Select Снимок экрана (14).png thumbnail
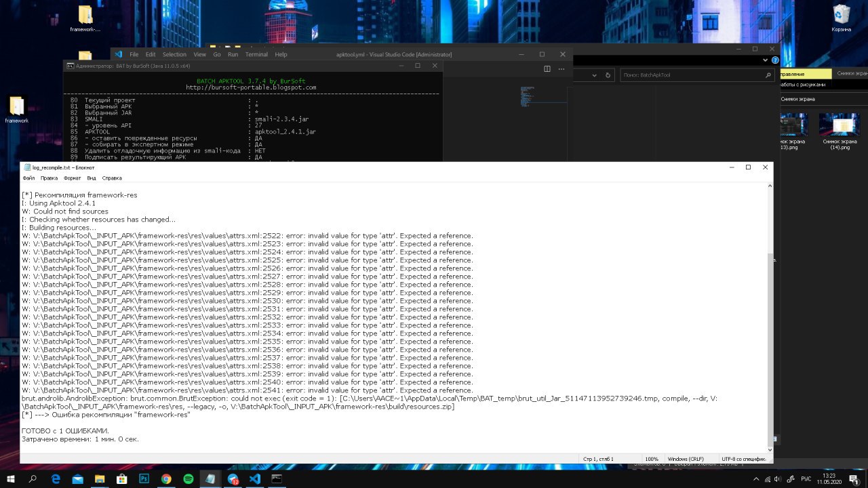The width and height of the screenshot is (868, 488). click(840, 131)
